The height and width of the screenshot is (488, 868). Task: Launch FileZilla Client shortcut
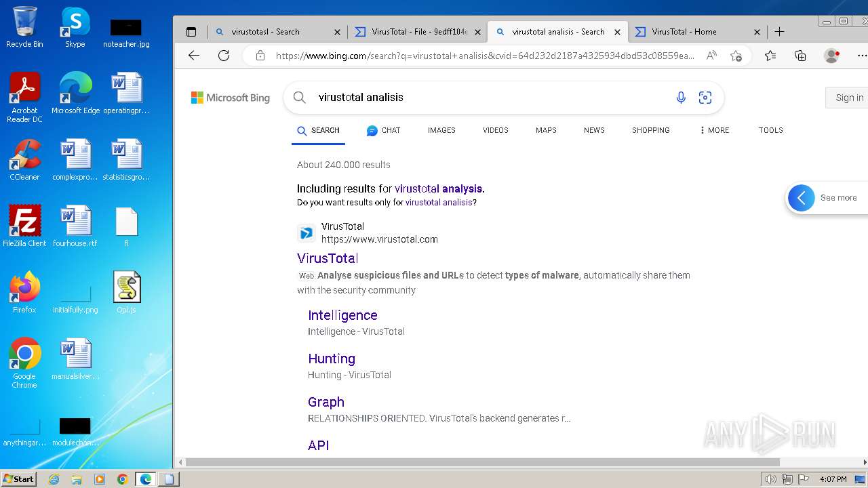pos(24,226)
